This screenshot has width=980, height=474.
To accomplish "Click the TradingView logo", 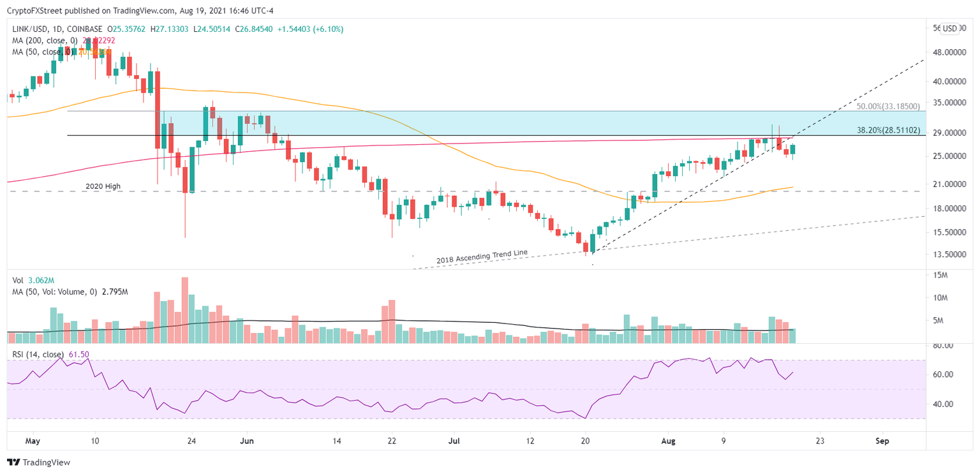I will 38,463.
